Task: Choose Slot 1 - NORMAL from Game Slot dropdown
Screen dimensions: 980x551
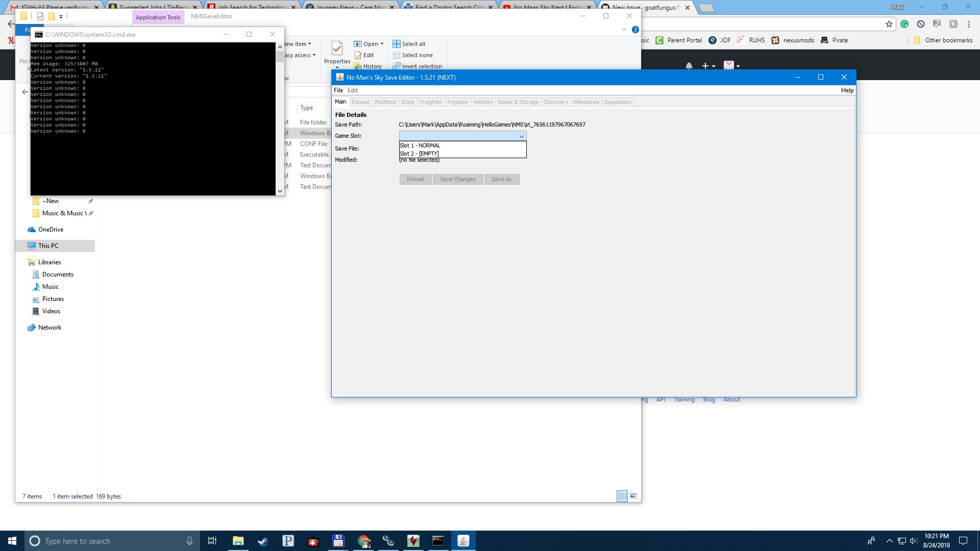Action: click(419, 145)
